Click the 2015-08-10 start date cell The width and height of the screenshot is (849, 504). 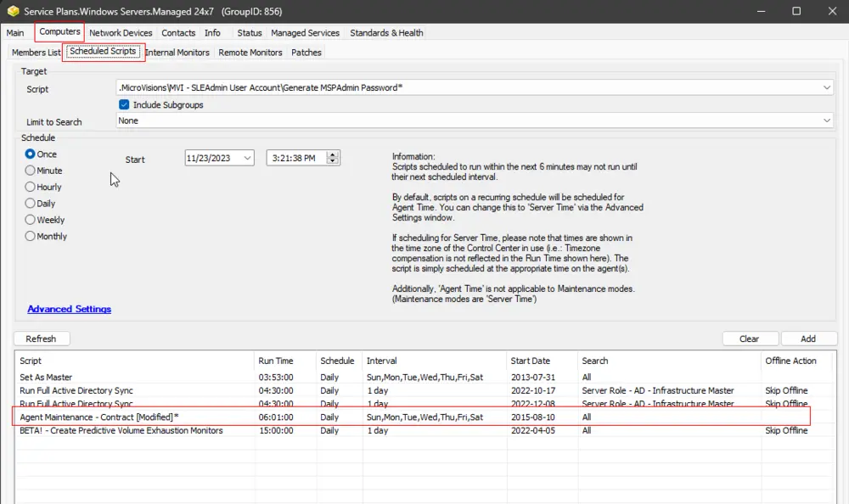point(533,417)
